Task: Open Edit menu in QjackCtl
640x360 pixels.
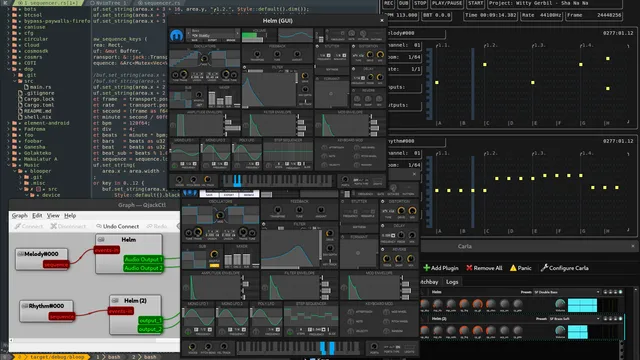Action: 37,216
